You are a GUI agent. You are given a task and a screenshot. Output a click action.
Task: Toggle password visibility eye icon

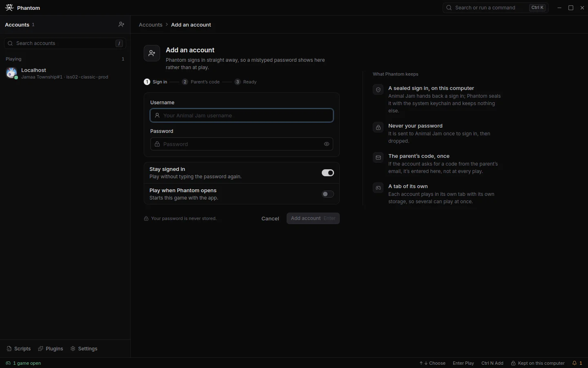[327, 144]
